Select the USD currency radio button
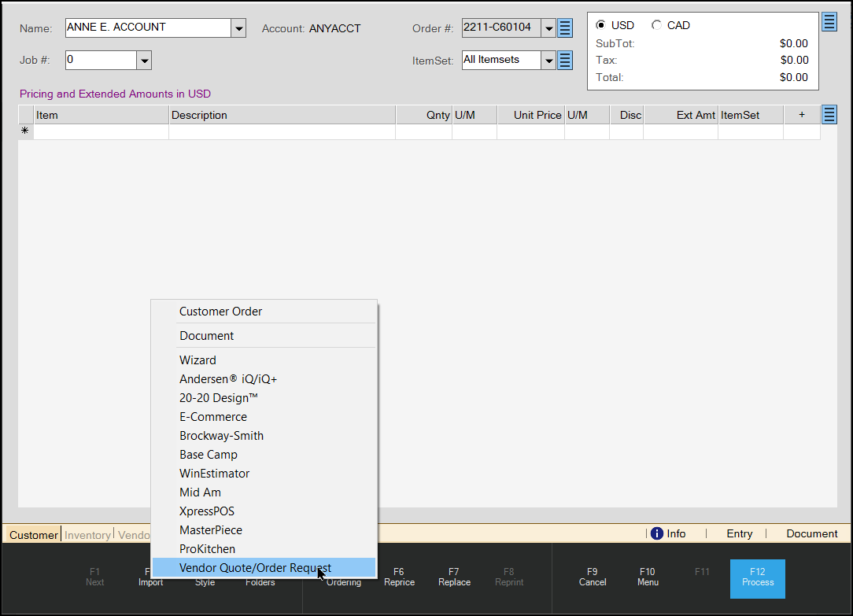 [601, 25]
